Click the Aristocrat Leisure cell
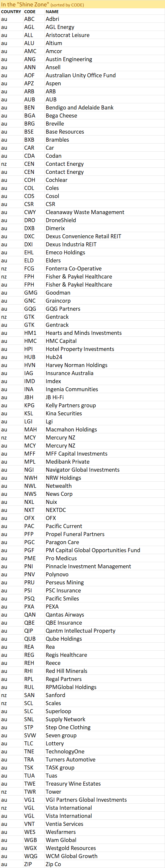165x868 pixels. (105, 35)
